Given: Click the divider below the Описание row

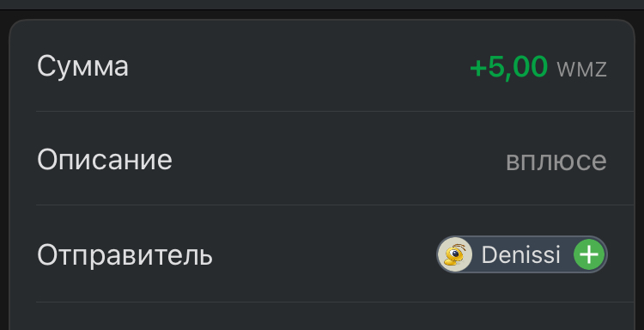Looking at the screenshot, I should (x=335, y=205).
